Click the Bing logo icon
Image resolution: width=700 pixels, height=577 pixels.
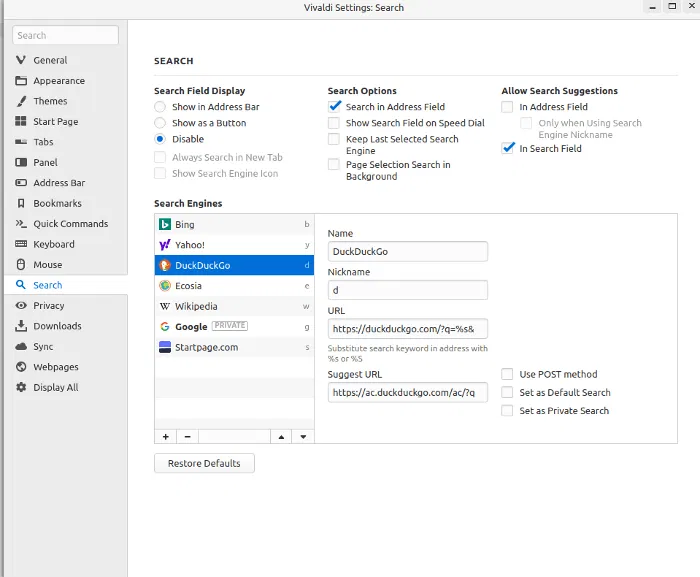click(x=165, y=224)
